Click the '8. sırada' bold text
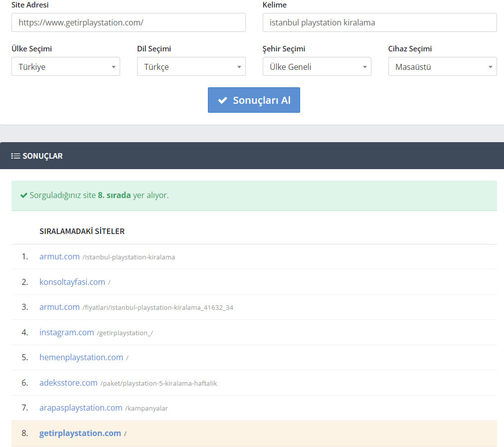504x447 pixels. (x=114, y=195)
